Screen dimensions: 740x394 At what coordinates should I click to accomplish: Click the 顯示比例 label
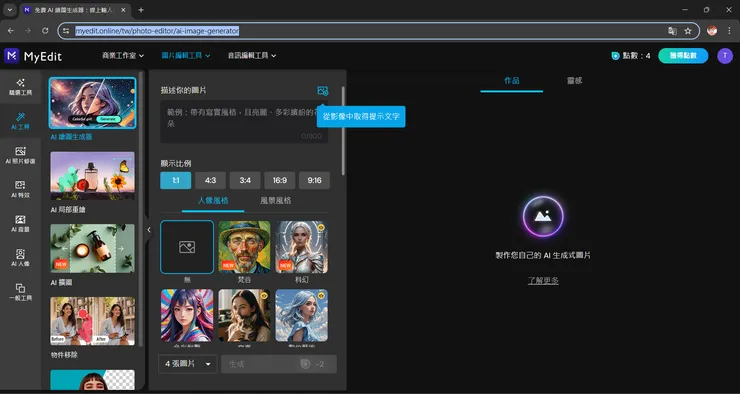[x=176, y=163]
